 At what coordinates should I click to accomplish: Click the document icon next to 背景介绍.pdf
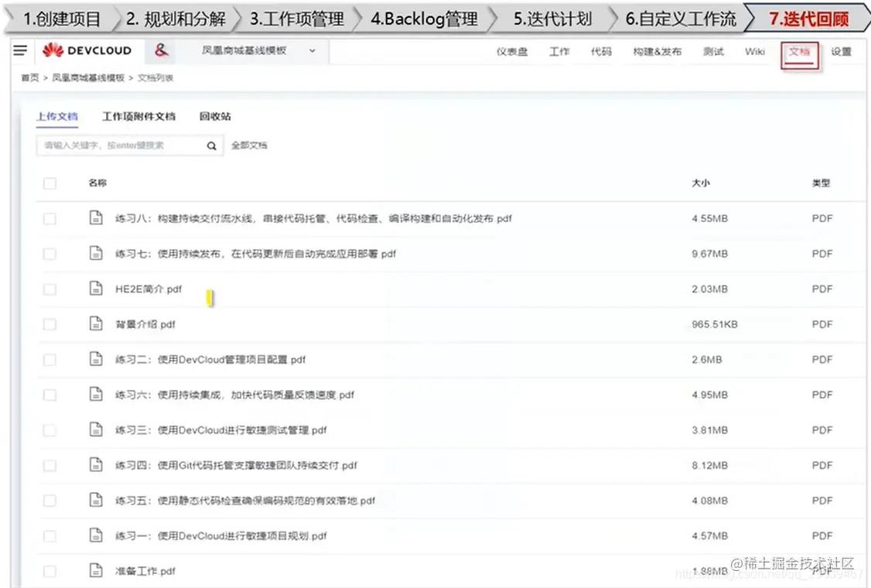click(x=96, y=324)
